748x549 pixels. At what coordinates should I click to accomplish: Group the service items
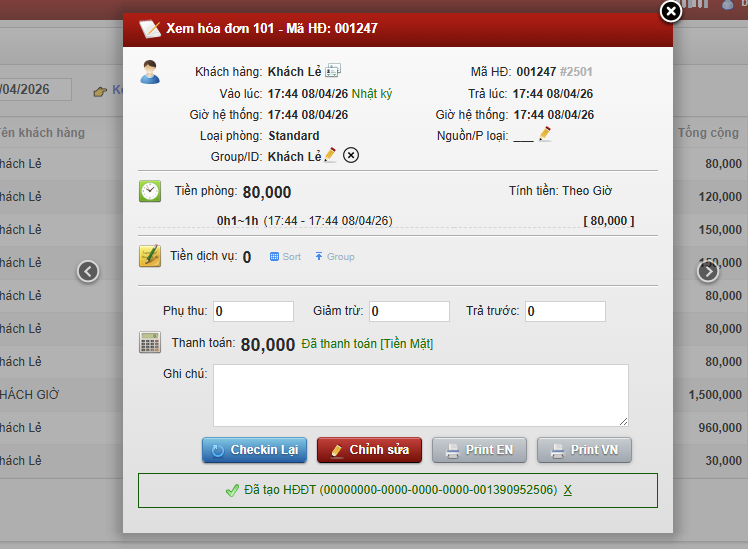[334, 257]
